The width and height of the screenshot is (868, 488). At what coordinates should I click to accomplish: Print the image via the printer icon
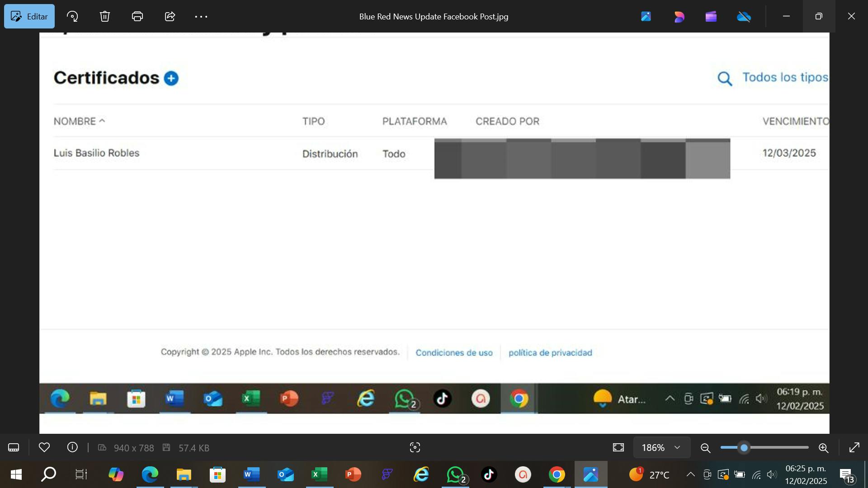tap(137, 17)
